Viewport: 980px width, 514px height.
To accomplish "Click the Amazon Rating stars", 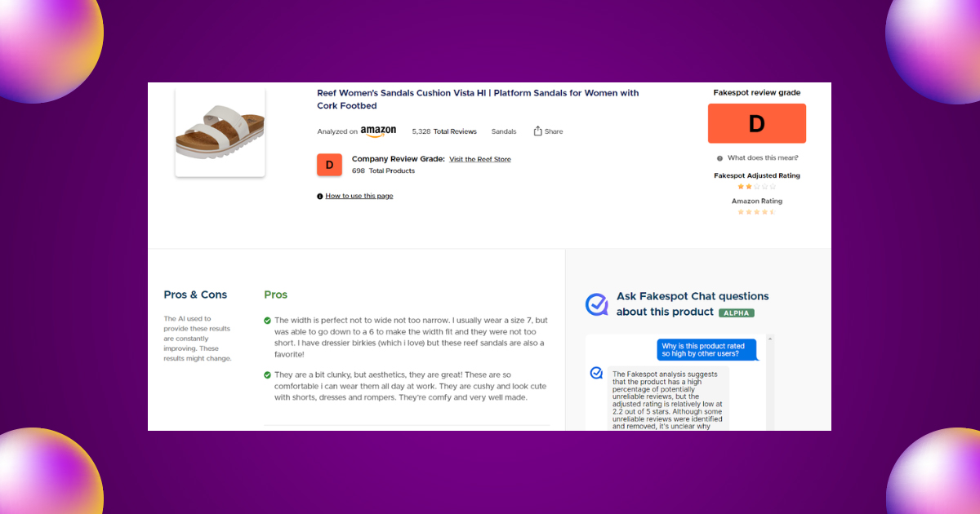I will point(757,212).
